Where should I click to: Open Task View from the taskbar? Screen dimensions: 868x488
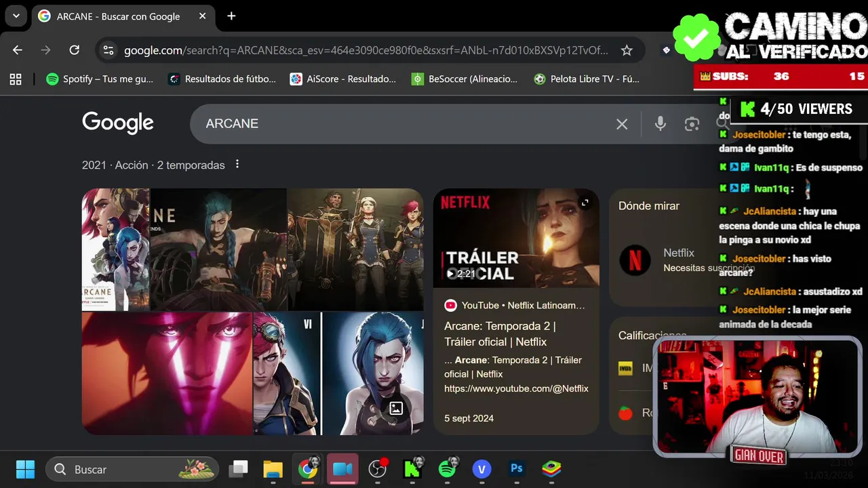[238, 469]
